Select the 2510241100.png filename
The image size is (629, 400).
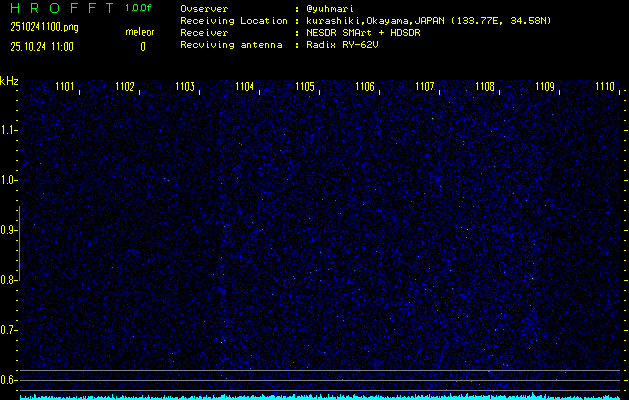pos(43,27)
